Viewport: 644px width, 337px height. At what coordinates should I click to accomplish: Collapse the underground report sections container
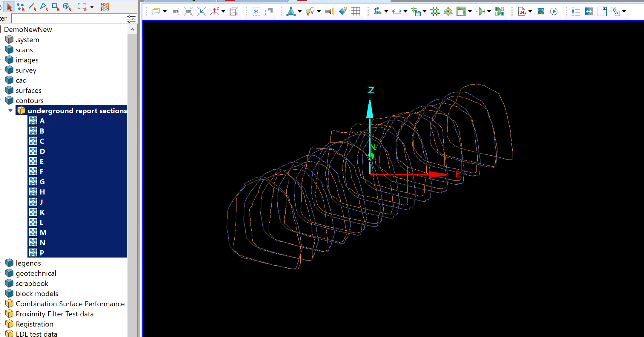(x=10, y=111)
